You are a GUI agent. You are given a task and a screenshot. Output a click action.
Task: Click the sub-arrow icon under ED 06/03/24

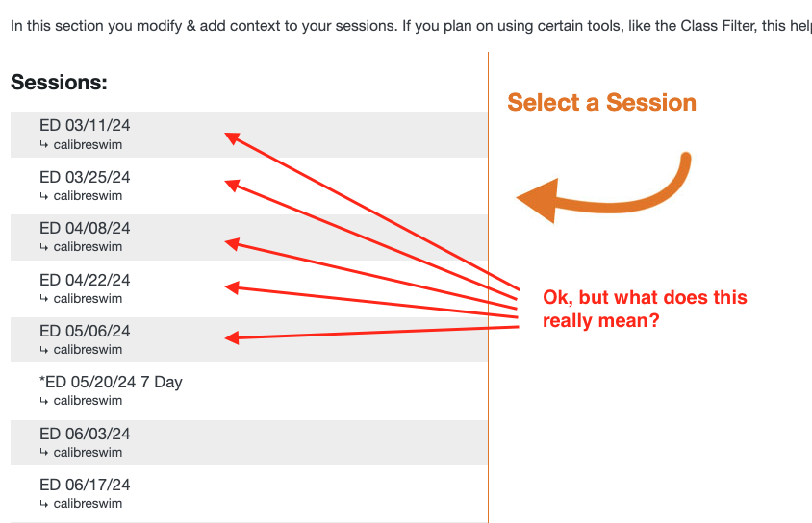click(44, 453)
